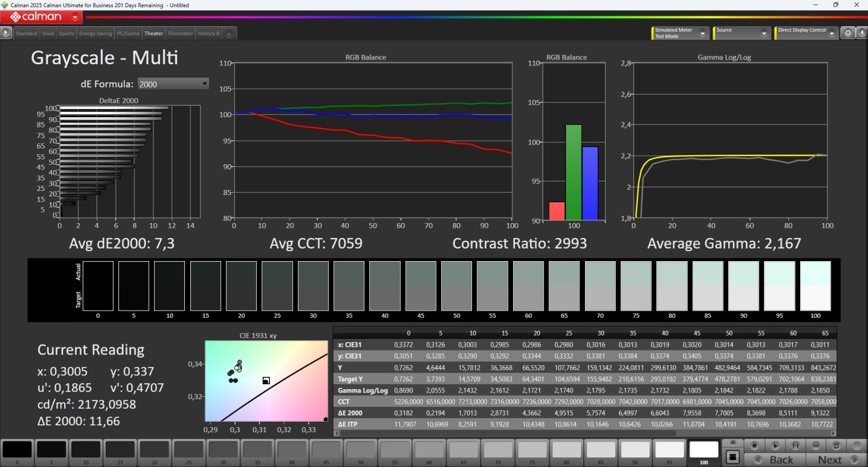Click the stop measurement icon
The height and width of the screenshot is (467, 868).
point(754,445)
